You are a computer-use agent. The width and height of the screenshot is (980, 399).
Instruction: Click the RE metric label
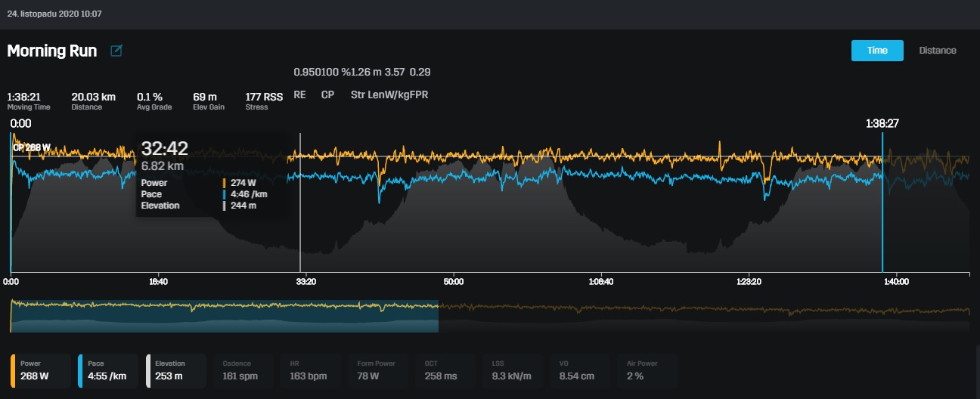pos(299,95)
